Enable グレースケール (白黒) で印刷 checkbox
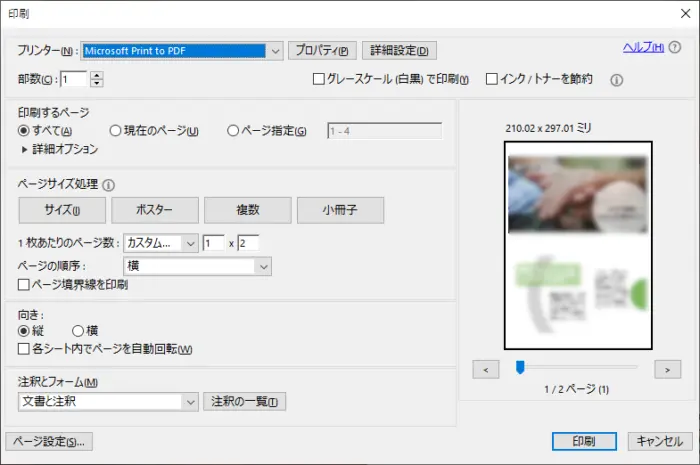700x465 pixels. [319, 79]
